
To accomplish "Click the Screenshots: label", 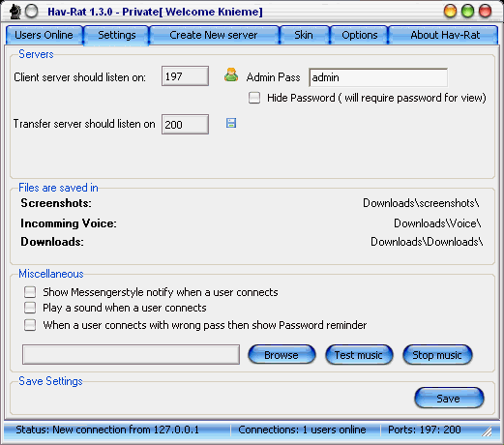I will pyautogui.click(x=56, y=203).
